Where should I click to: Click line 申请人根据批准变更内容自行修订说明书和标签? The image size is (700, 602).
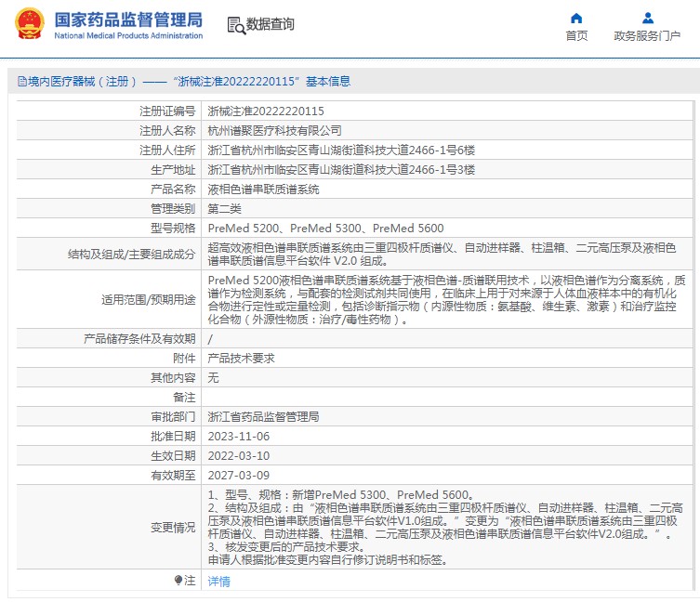327,560
